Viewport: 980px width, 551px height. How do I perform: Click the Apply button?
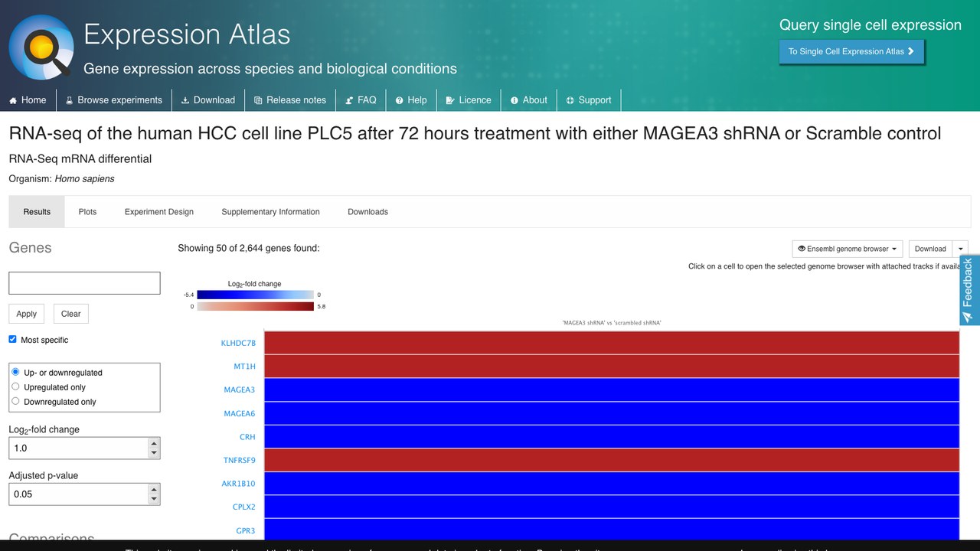pos(27,314)
